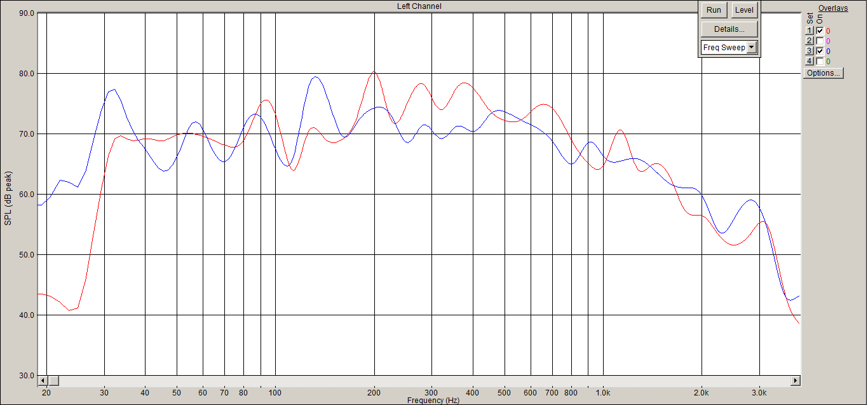Disable overlay 1 On checkbox

820,31
